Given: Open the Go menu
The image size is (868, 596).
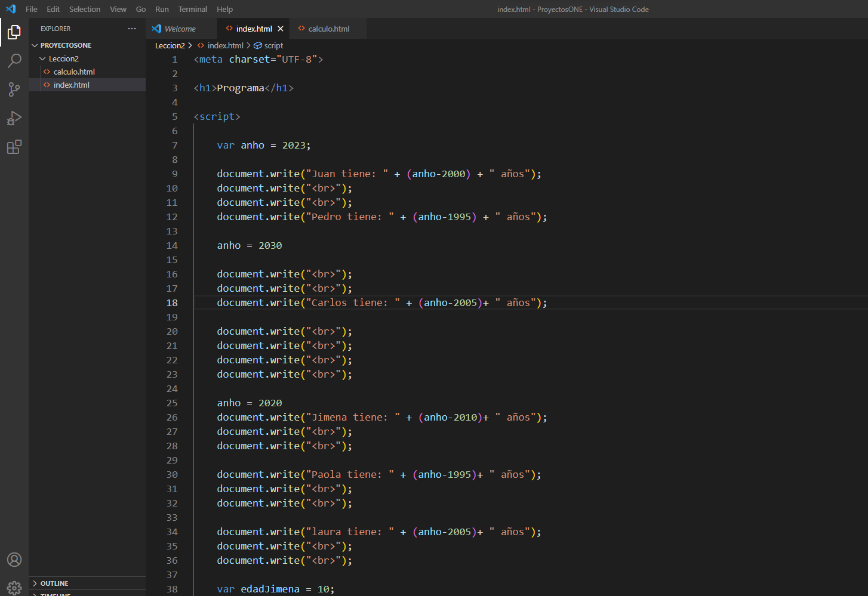Looking at the screenshot, I should [x=141, y=9].
